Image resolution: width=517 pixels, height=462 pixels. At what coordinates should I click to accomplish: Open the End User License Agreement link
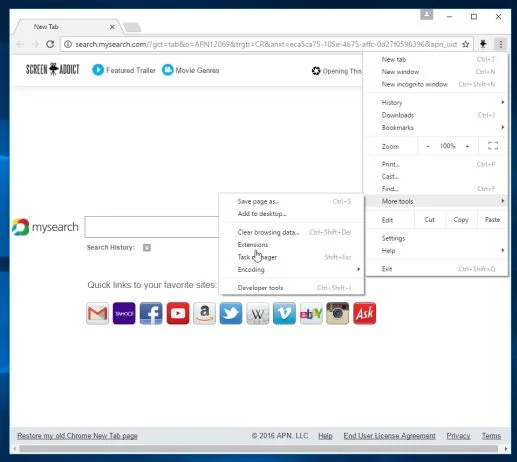[389, 436]
